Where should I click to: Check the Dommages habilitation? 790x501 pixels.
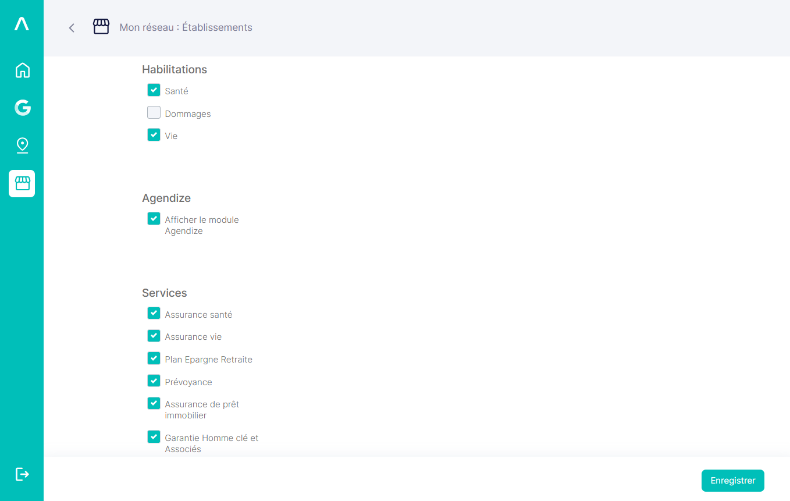pos(154,112)
